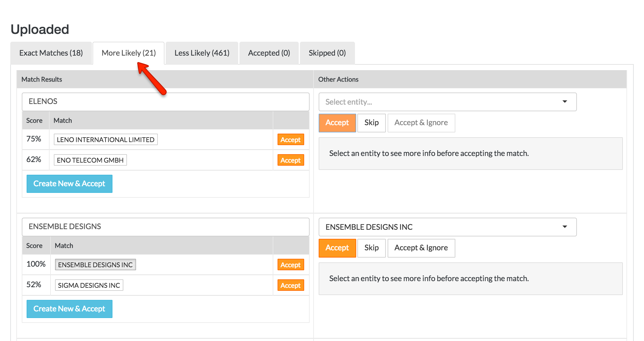Accept the ENO TELECOM GMBH match
The image size is (644, 341).
290,160
